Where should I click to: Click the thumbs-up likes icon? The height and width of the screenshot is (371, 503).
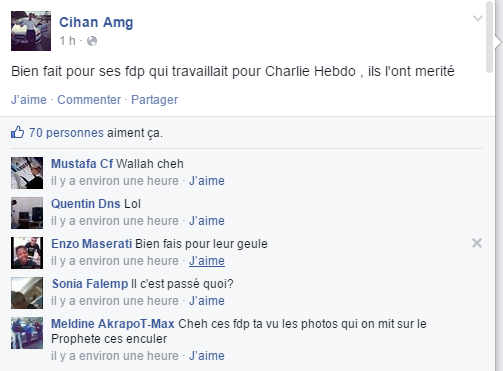click(17, 132)
